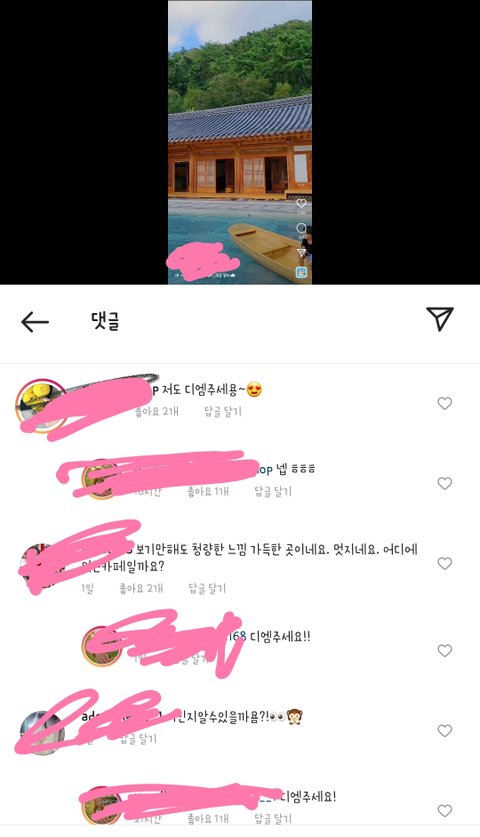This screenshot has height=837, width=480.
Task: Go back using the arrow beside 댓글
Action: click(x=35, y=322)
